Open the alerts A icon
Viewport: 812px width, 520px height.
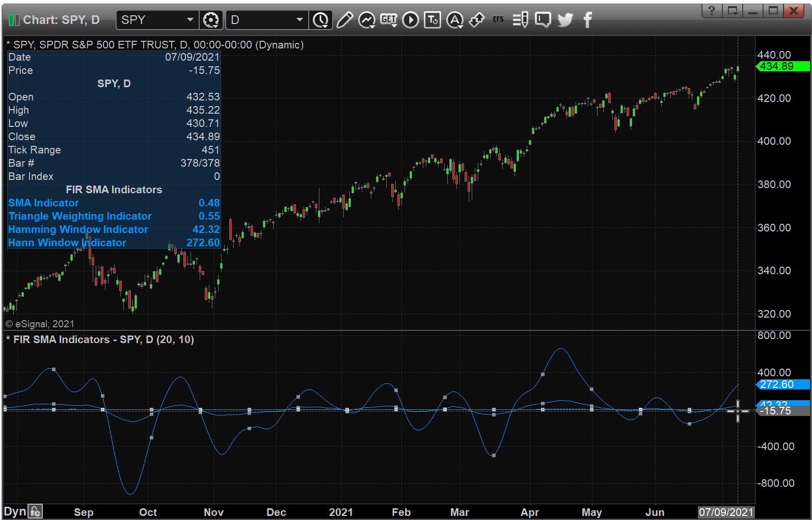455,20
